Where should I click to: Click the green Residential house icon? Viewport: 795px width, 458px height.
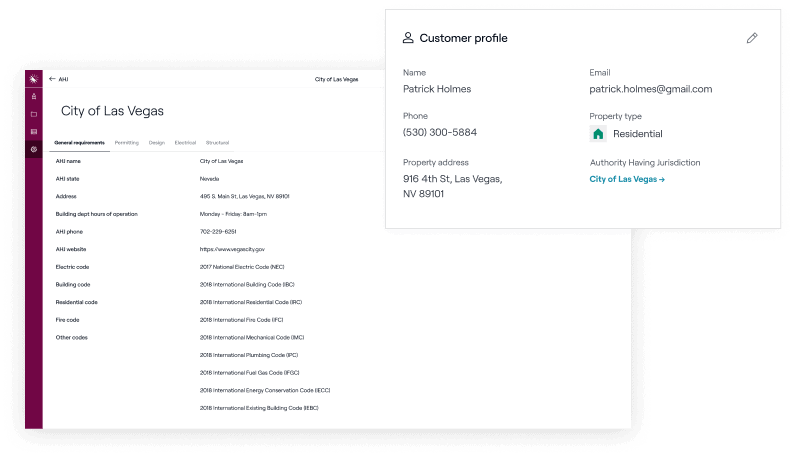pos(598,134)
